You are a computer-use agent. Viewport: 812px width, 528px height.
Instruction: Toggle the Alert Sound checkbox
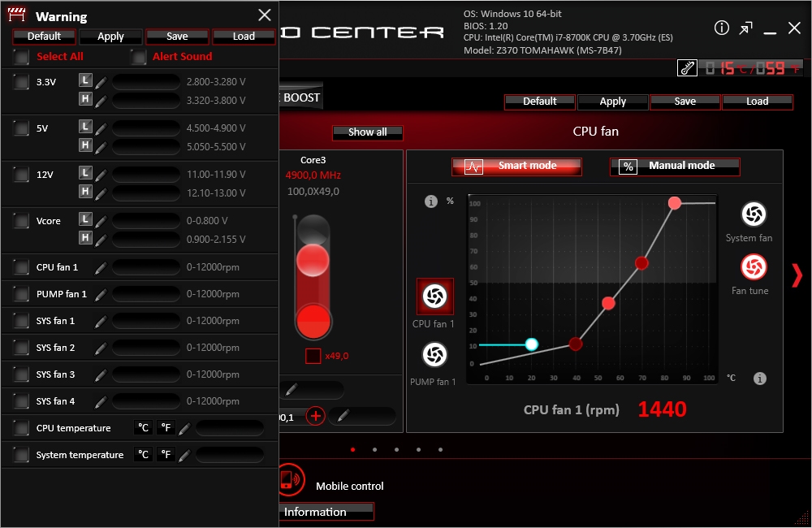point(138,57)
